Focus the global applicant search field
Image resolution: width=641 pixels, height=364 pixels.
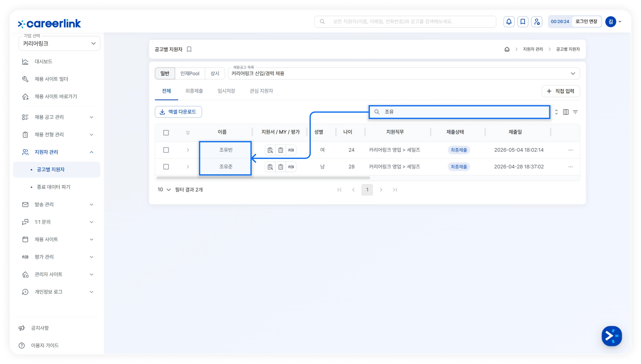coord(405,22)
